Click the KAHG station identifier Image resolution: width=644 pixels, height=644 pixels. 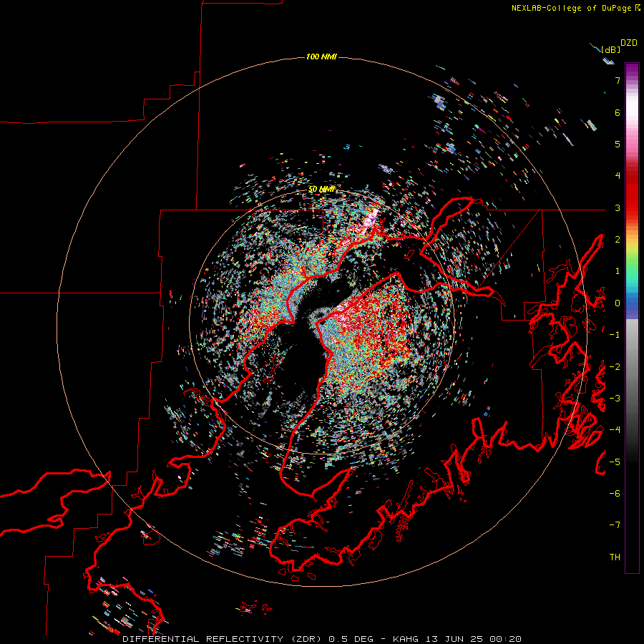pos(406,639)
